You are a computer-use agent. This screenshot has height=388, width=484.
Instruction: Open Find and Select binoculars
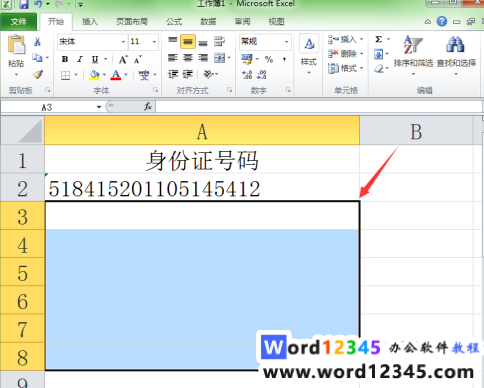point(456,53)
